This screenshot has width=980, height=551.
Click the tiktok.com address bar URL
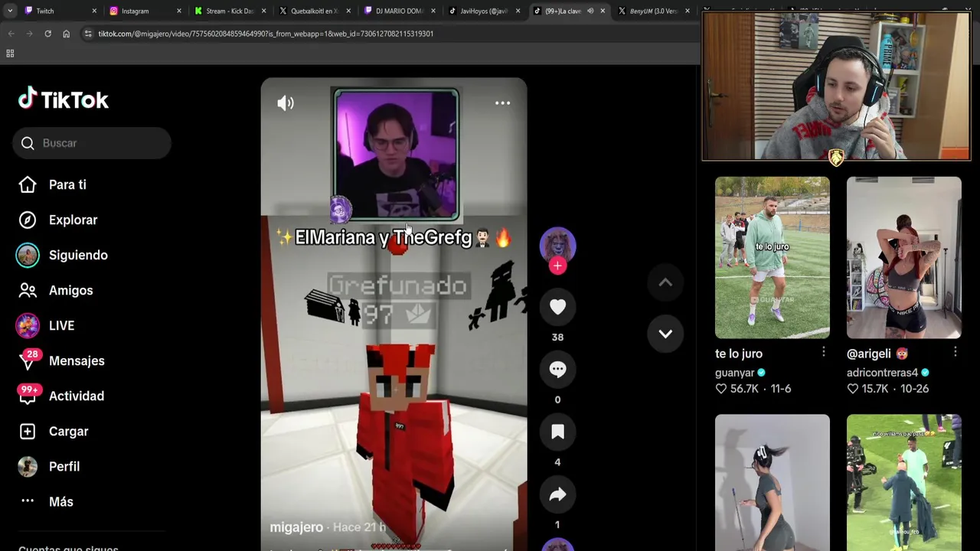point(266,34)
